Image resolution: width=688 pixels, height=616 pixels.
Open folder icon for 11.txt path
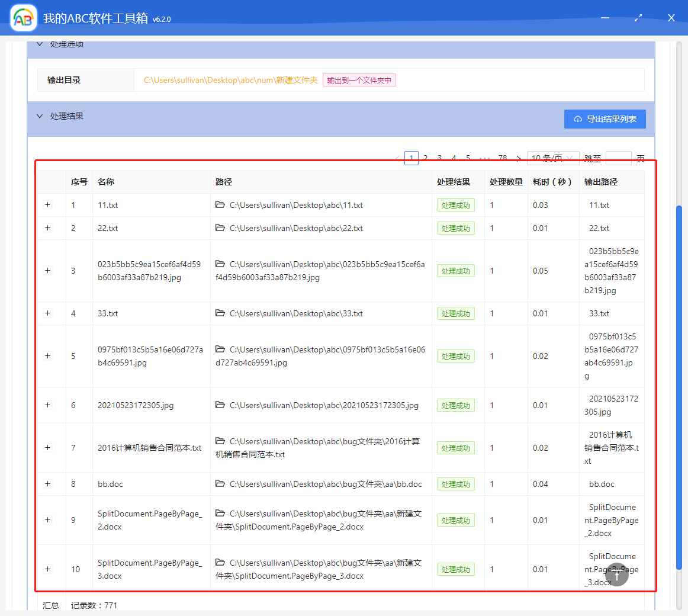(x=220, y=205)
